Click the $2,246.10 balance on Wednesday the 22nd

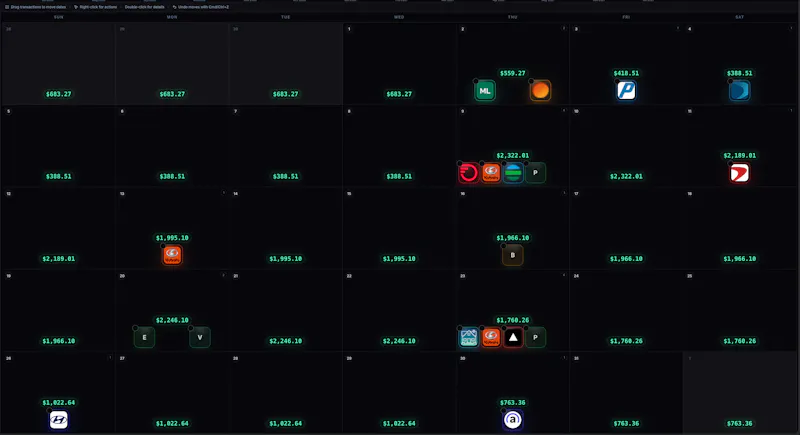[x=399, y=341]
